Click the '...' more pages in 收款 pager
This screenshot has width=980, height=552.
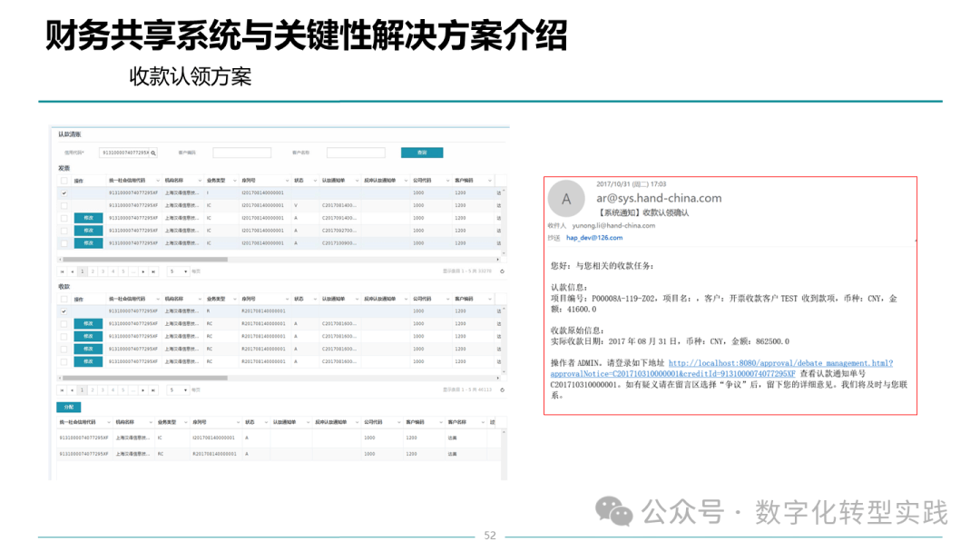tap(133, 390)
